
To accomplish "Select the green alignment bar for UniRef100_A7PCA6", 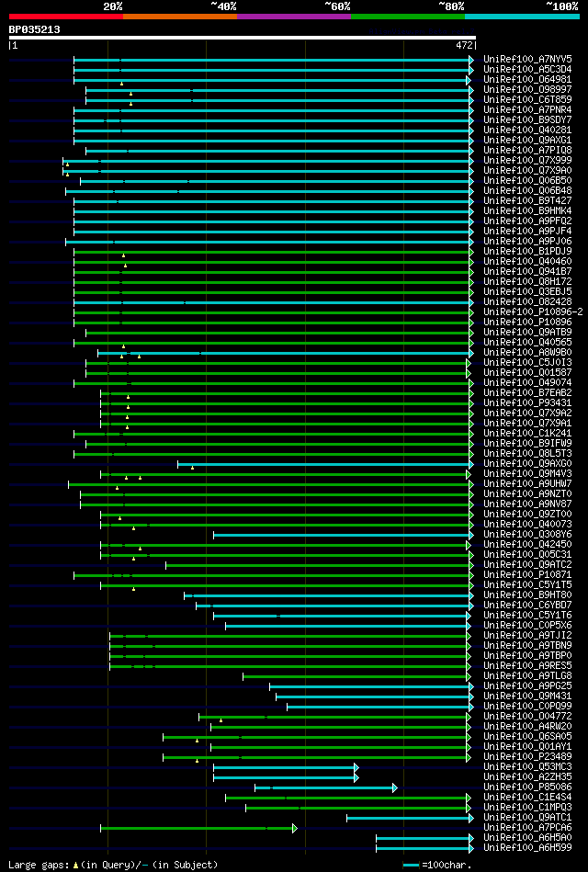I will click(x=198, y=827).
